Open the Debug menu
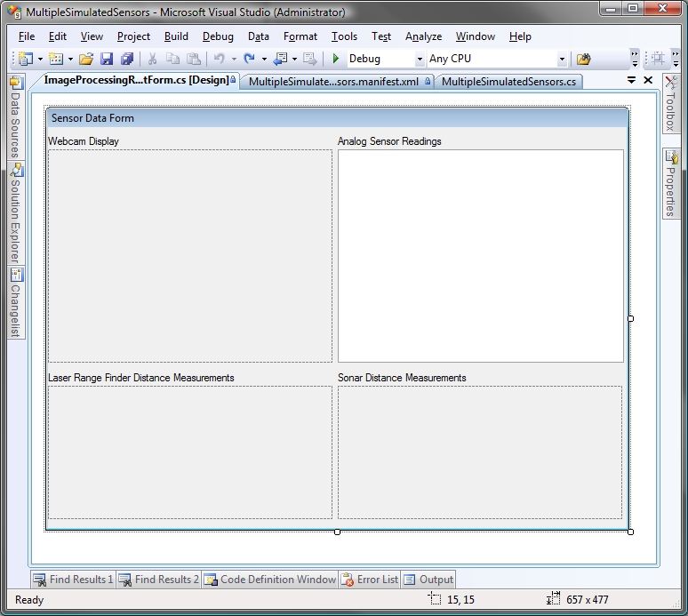 (x=218, y=36)
